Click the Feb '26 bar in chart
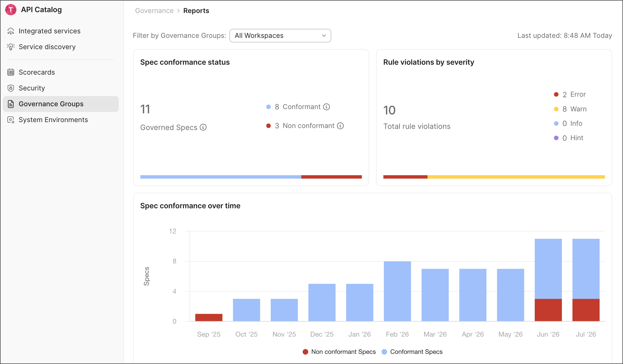The height and width of the screenshot is (364, 623). (x=398, y=291)
